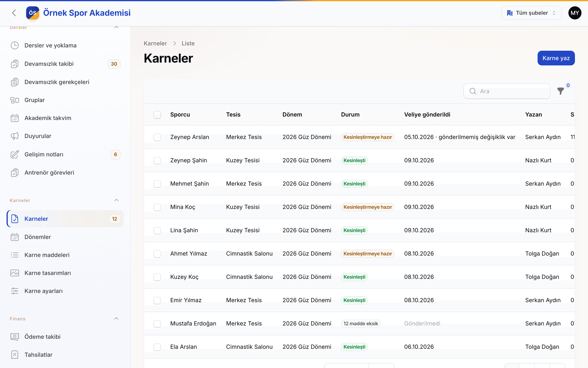588x368 pixels.
Task: Sort by the Durum column header
Action: 350,115
